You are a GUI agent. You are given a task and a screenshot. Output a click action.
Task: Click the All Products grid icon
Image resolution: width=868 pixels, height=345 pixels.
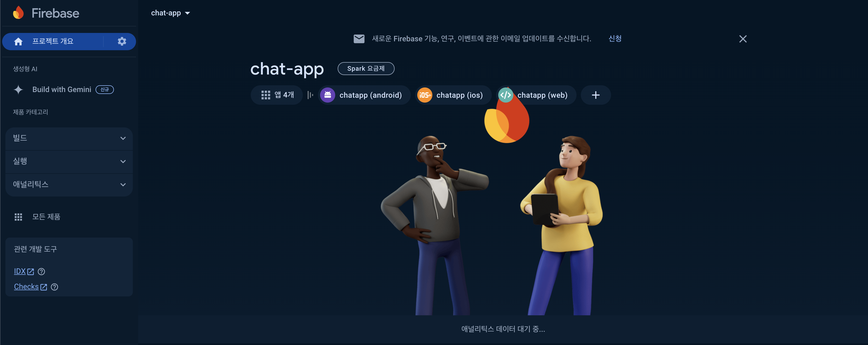click(x=18, y=217)
